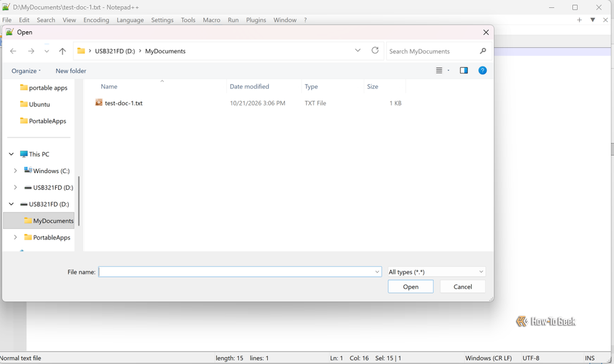Click the forward navigation arrow in the Open dialog
This screenshot has width=614, height=364.
click(31, 51)
